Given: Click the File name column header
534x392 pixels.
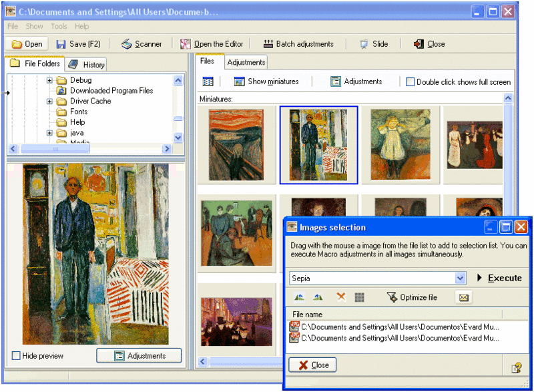Looking at the screenshot, I should point(395,315).
